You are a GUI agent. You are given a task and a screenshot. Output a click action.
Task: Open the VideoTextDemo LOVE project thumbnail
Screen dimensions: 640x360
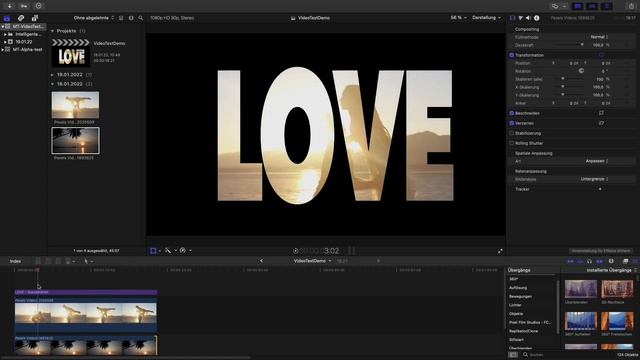click(71, 53)
